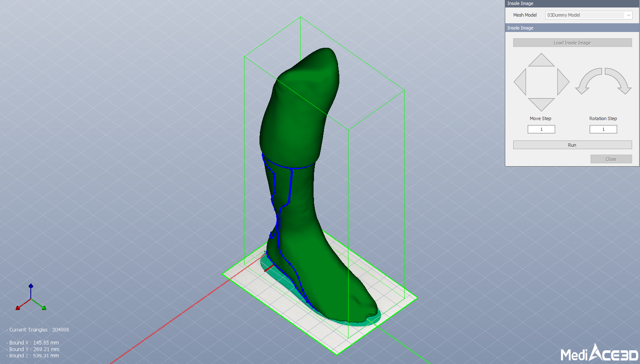This screenshot has height=364, width=640.
Task: Click the red X axis on gizmo
Action: click(x=18, y=307)
